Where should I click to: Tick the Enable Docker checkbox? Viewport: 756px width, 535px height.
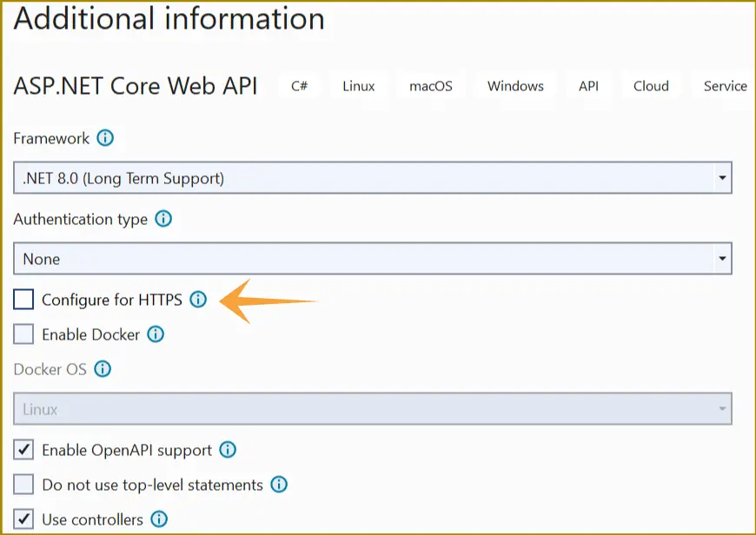pyautogui.click(x=23, y=334)
